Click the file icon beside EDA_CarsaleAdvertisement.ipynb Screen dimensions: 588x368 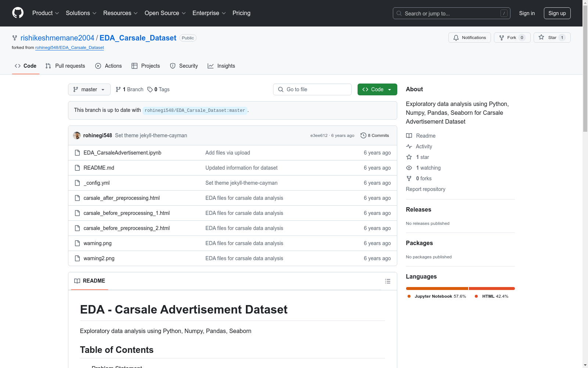click(x=77, y=153)
